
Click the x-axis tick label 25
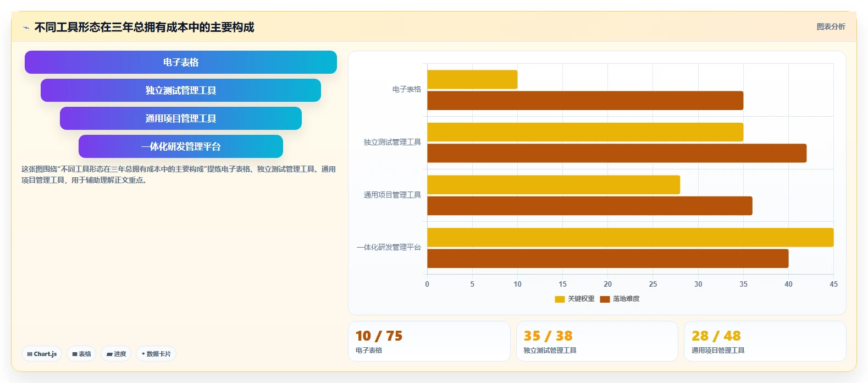point(653,284)
